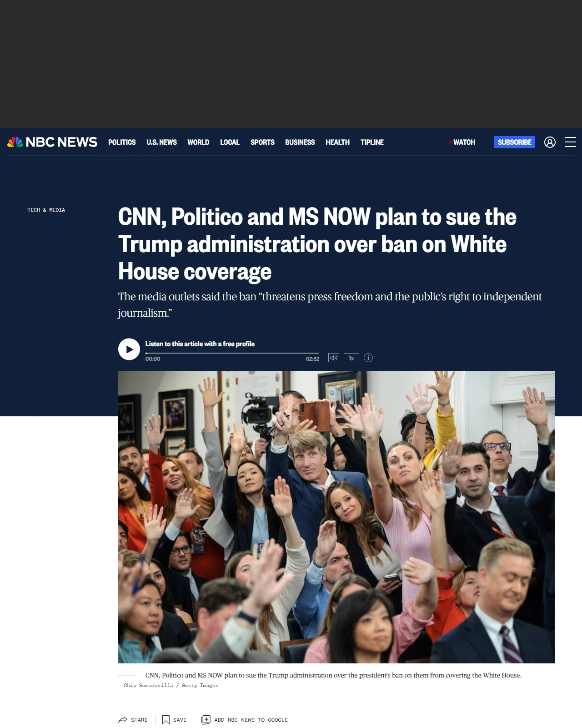Go to the Health section
This screenshot has height=728, width=582.
(337, 142)
